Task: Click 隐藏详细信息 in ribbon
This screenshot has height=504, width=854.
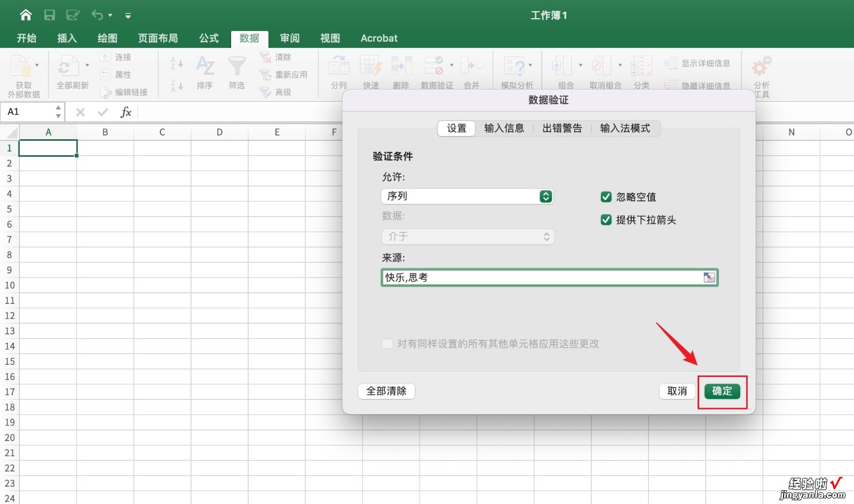Action: pyautogui.click(x=697, y=85)
